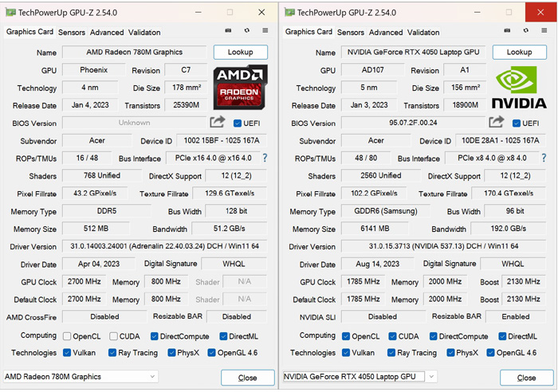Click the screenshot camera icon in AMD window
Image resolution: width=558 pixels, height=392 pixels.
tap(229, 31)
